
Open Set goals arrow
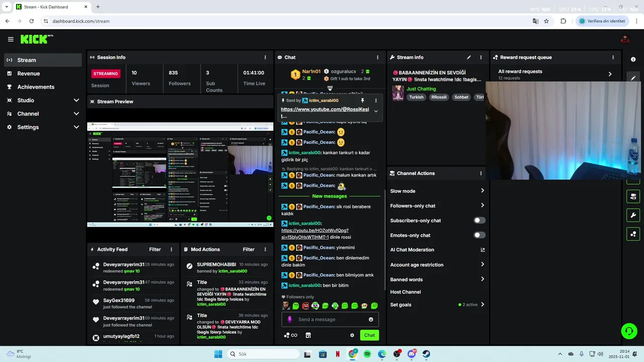pyautogui.click(x=482, y=305)
